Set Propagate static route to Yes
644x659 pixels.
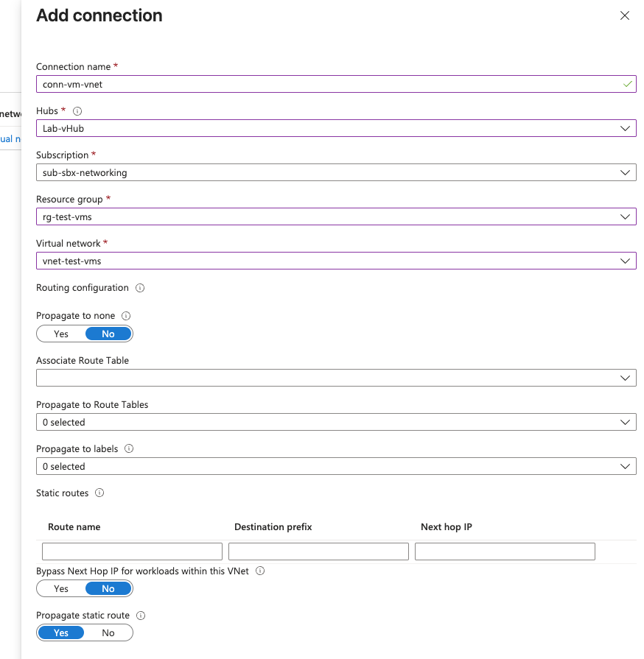pyautogui.click(x=61, y=632)
